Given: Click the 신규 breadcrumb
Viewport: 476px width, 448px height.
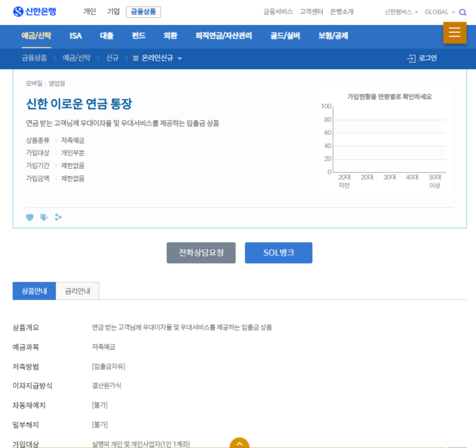Looking at the screenshot, I should tap(112, 58).
